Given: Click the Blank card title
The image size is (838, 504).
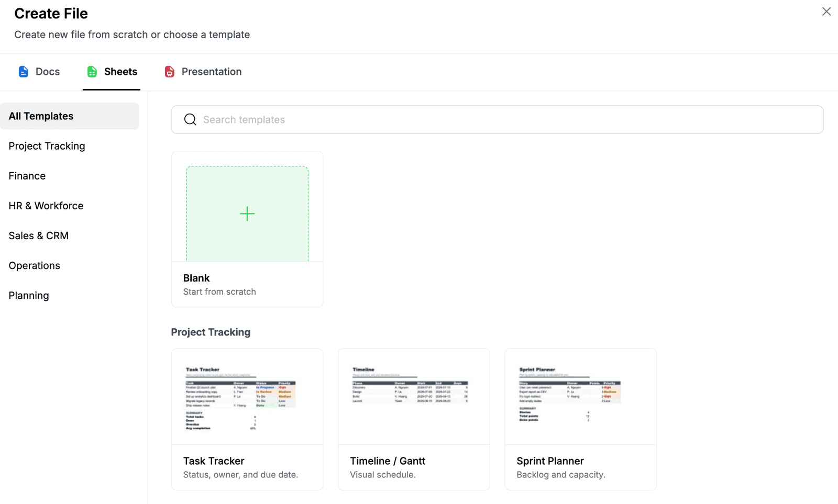Looking at the screenshot, I should click(196, 278).
